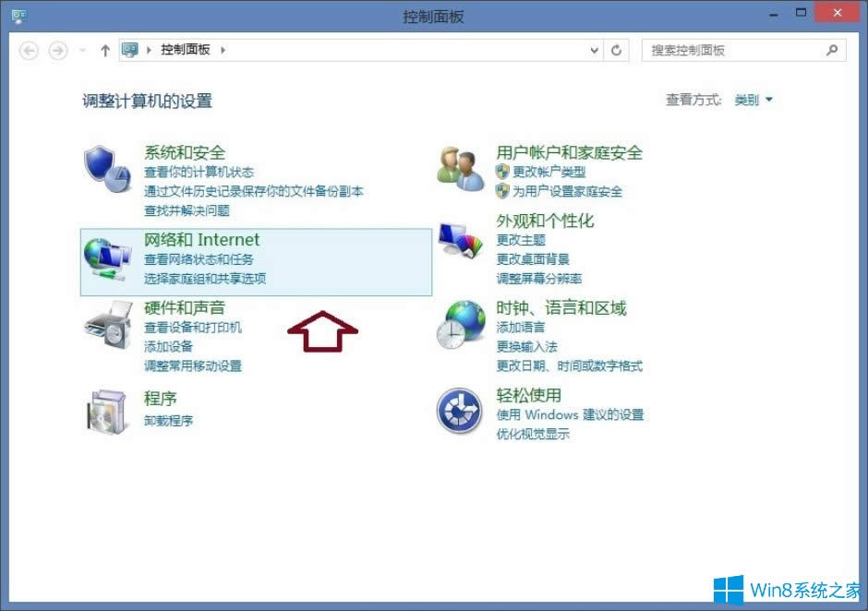Click the 网络和 Internet globe icon
This screenshot has height=611, width=868.
(106, 256)
